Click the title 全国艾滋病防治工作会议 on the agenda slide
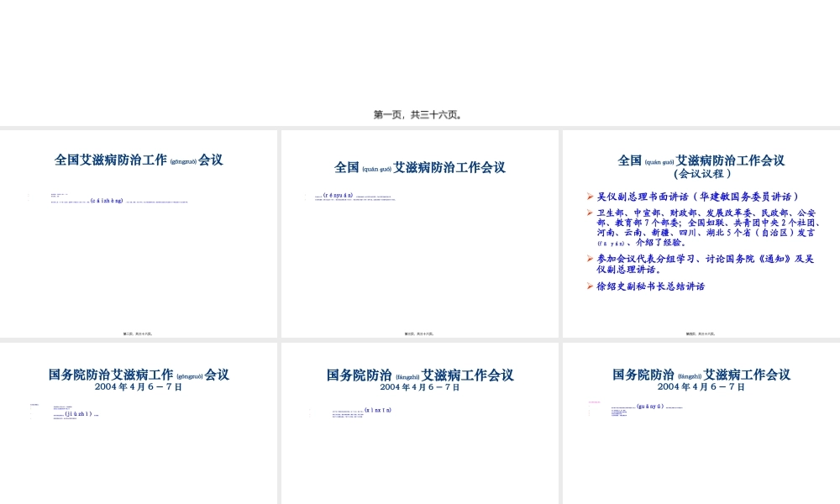 pyautogui.click(x=702, y=160)
